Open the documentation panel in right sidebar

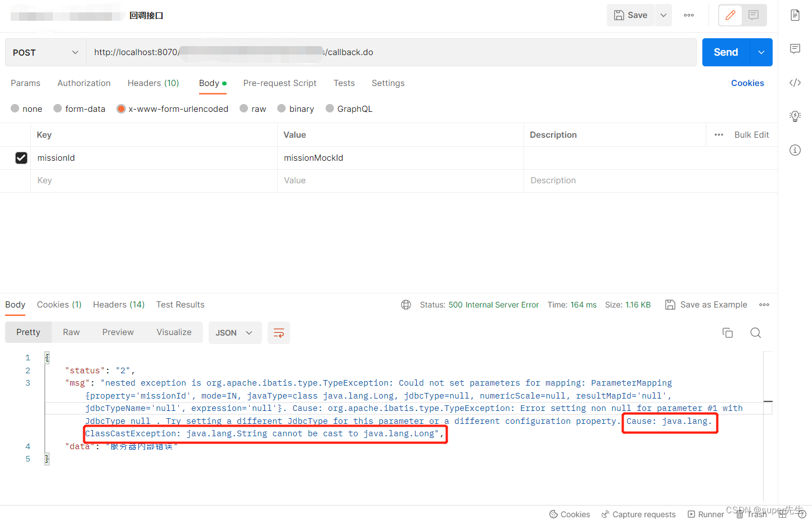(x=795, y=15)
